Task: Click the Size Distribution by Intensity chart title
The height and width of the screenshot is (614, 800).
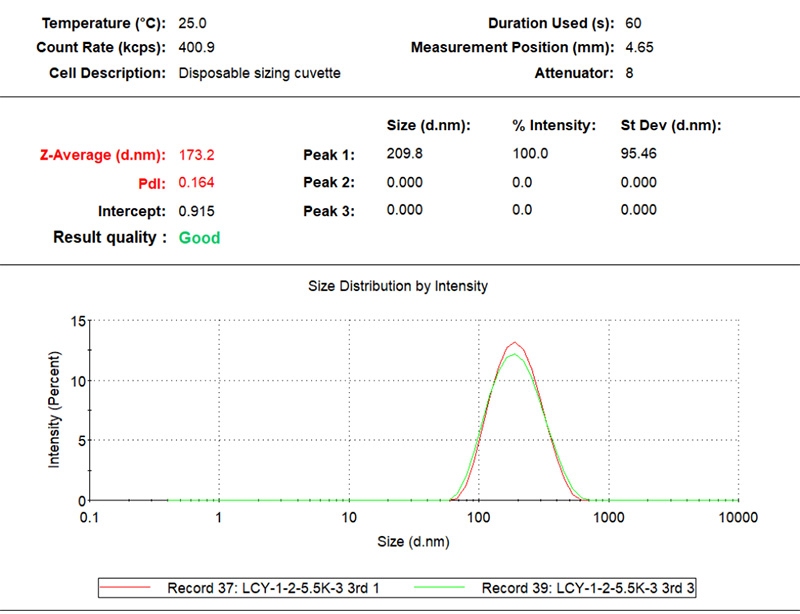Action: click(x=399, y=286)
